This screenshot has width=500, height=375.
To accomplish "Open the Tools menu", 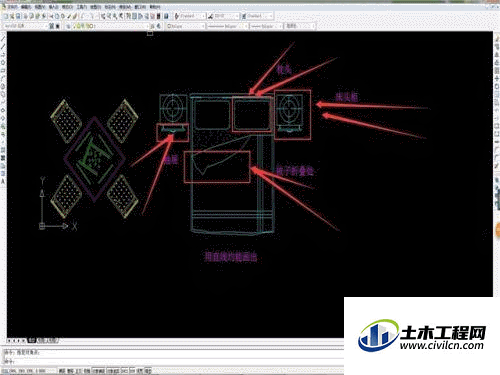I will tap(82, 7).
